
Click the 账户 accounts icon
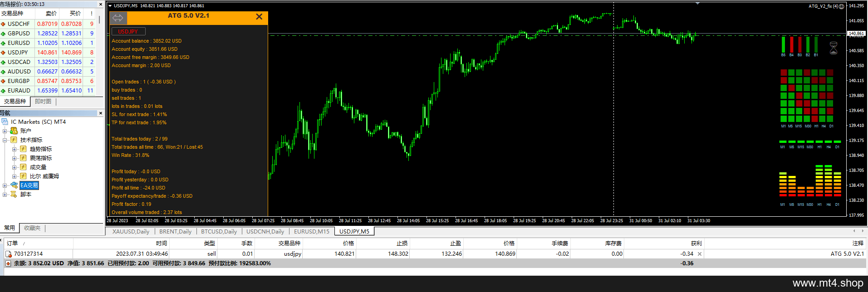14,131
